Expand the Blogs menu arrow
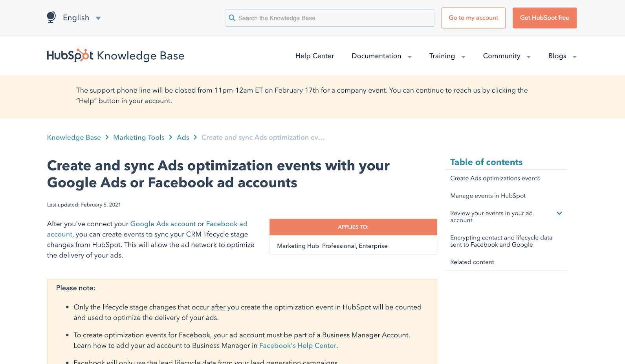The height and width of the screenshot is (364, 625). 574,57
